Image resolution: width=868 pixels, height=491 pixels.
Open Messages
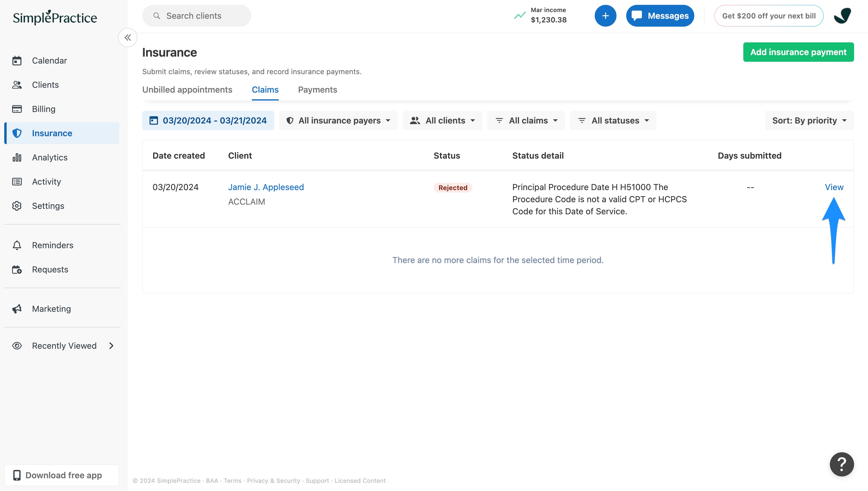660,16
